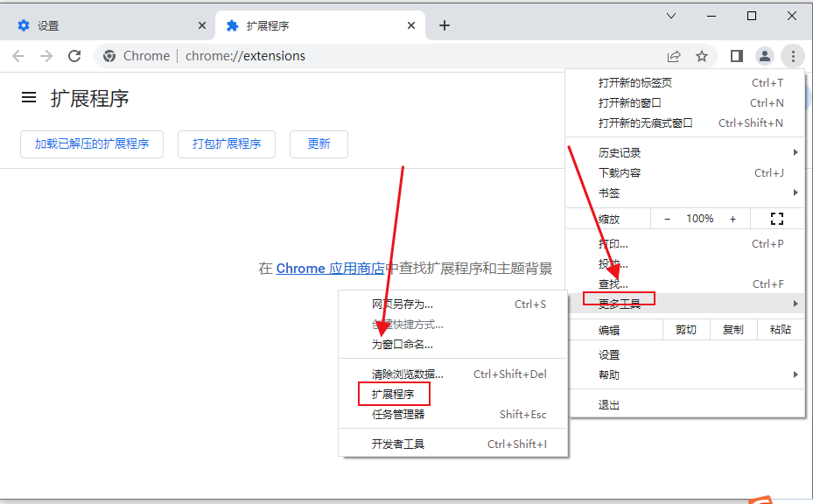Select 打开新的标签页 menu item
Screen dimensions: 813x504
(685, 83)
